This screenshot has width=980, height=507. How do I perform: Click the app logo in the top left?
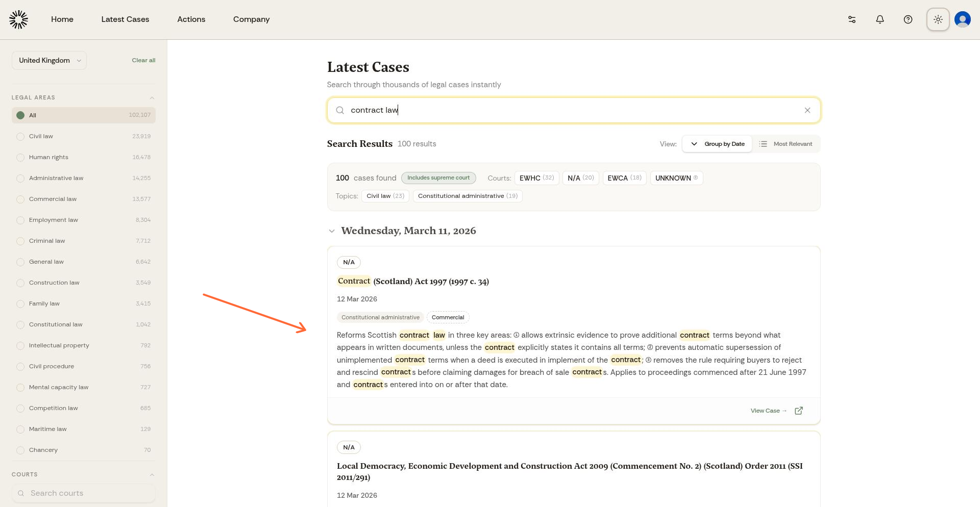click(x=18, y=19)
